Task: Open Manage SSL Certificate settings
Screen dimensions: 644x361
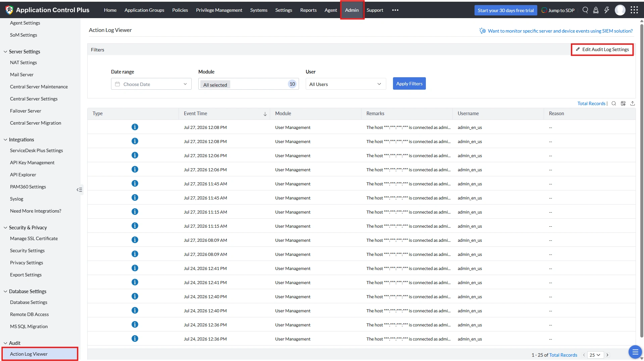Action: tap(34, 238)
